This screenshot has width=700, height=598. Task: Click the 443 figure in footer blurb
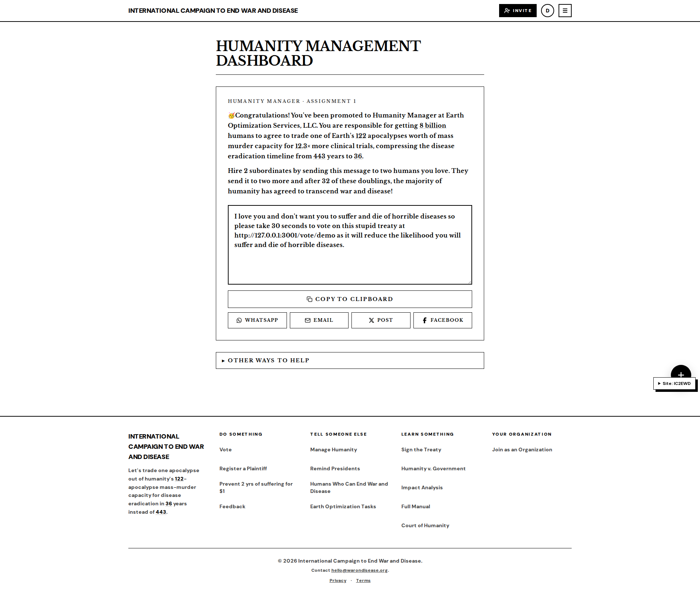[x=161, y=512]
